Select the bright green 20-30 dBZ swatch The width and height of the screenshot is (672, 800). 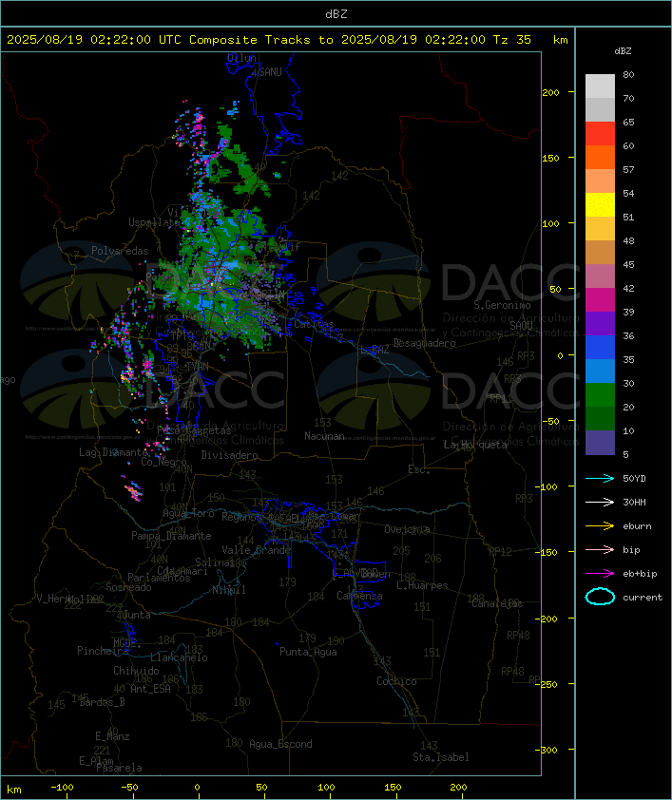[x=600, y=395]
